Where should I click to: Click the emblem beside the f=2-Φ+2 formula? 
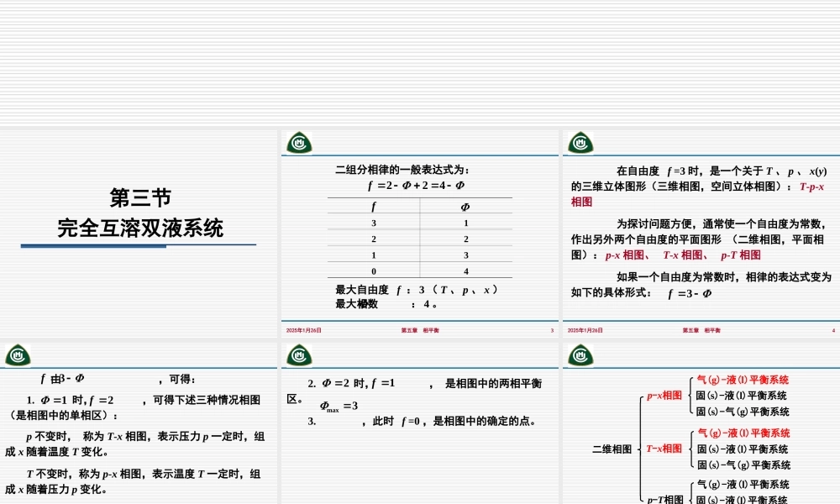coord(298,143)
